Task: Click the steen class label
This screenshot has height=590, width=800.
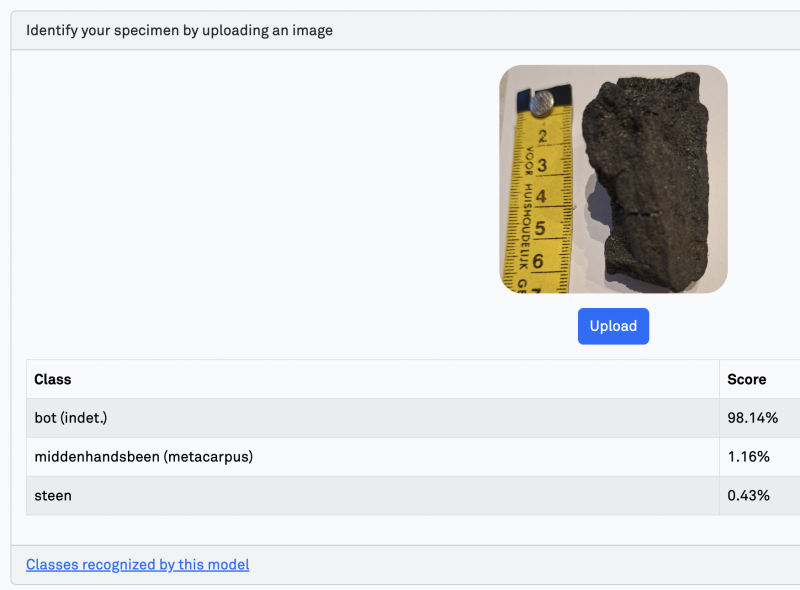Action: tap(53, 495)
